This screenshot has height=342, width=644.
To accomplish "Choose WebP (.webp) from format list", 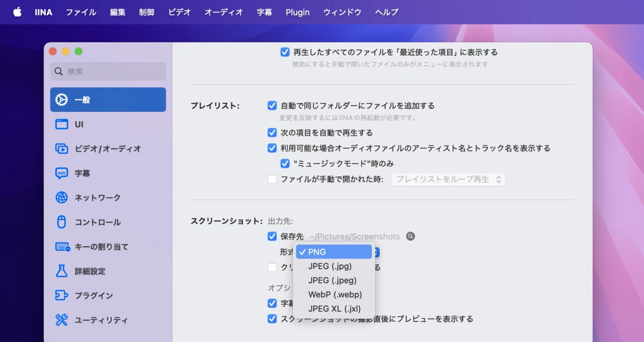I will [x=335, y=295].
